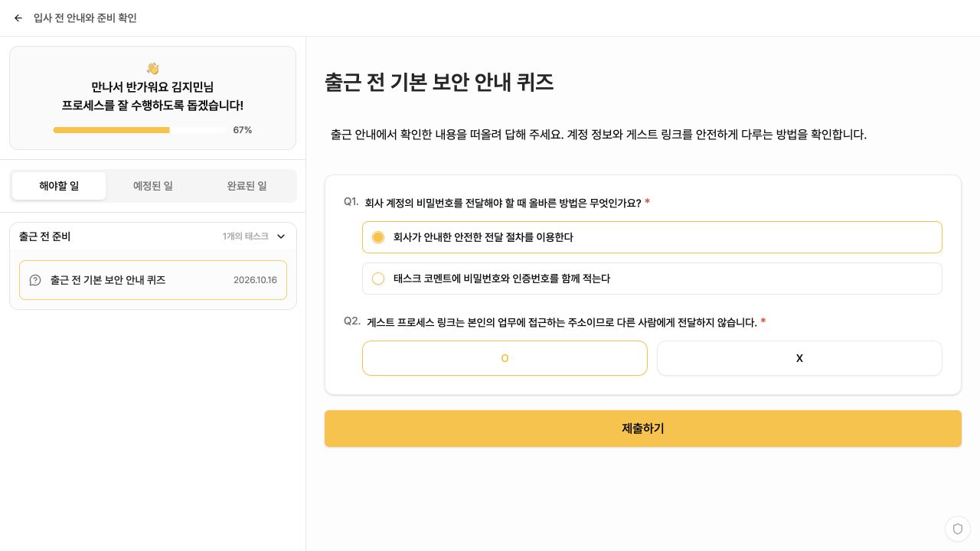Click the back arrow icon
The image size is (980, 551).
pos(18,18)
